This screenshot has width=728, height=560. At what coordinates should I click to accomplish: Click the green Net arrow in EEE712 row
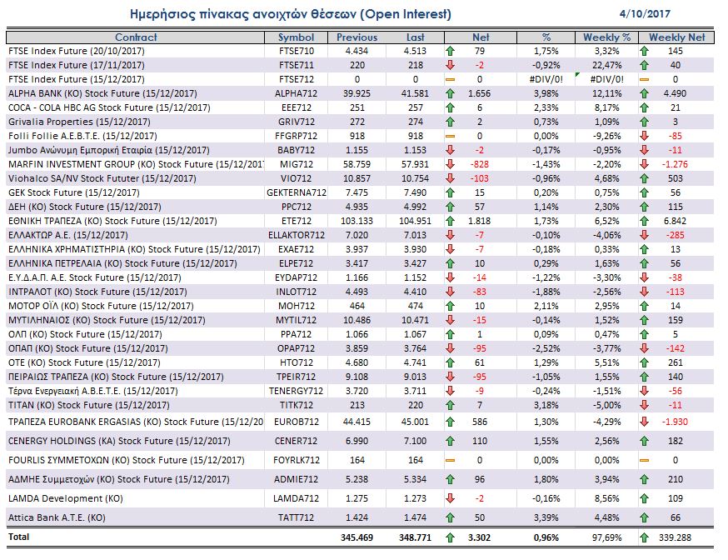[450, 107]
